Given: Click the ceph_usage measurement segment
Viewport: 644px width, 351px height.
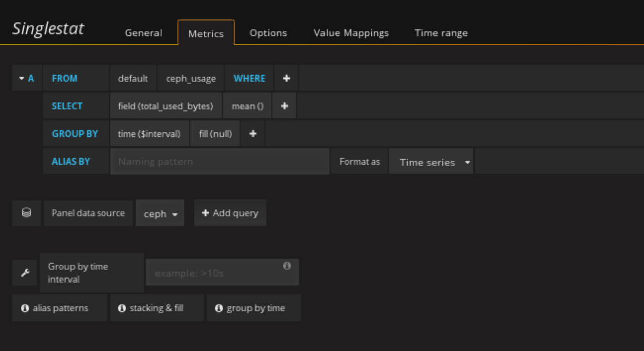Looking at the screenshot, I should (x=191, y=78).
